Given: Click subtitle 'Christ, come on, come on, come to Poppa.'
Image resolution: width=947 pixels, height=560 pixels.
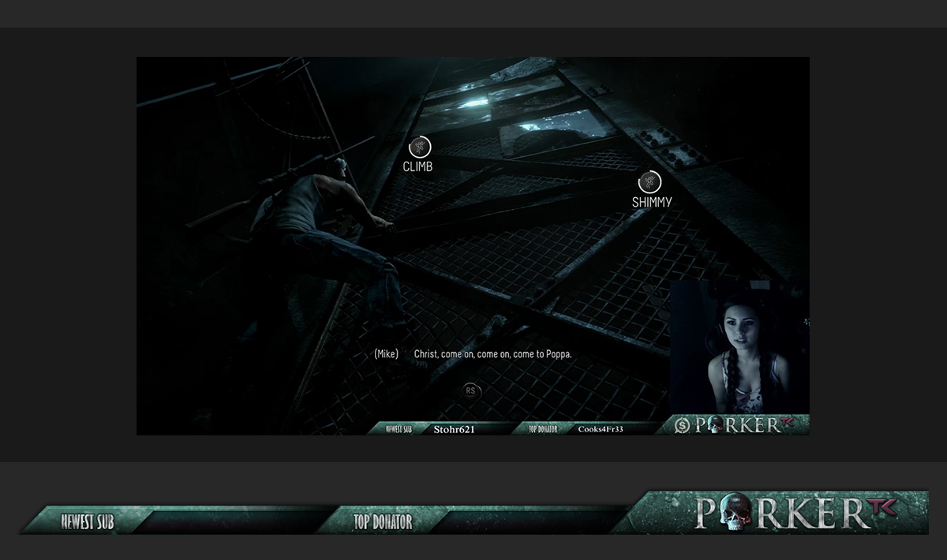Looking at the screenshot, I should (492, 354).
